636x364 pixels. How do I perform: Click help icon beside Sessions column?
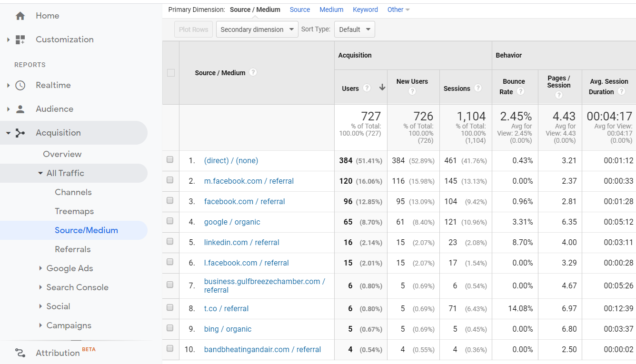coord(478,88)
